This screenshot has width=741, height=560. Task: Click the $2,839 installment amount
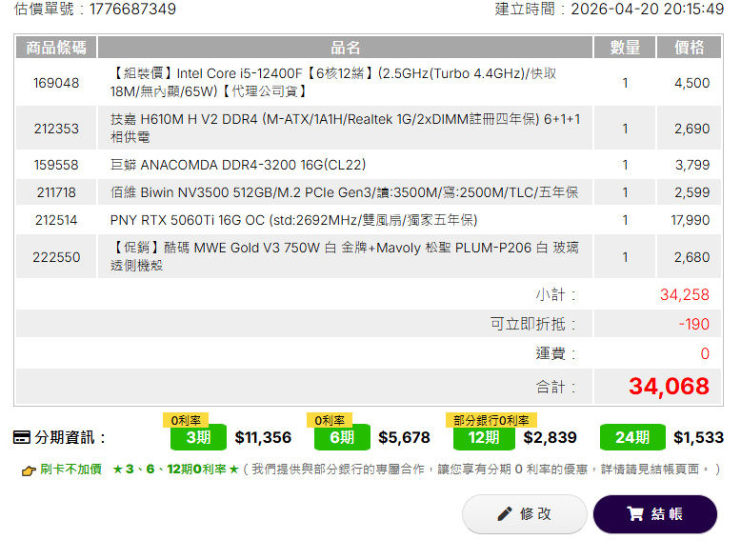[551, 437]
